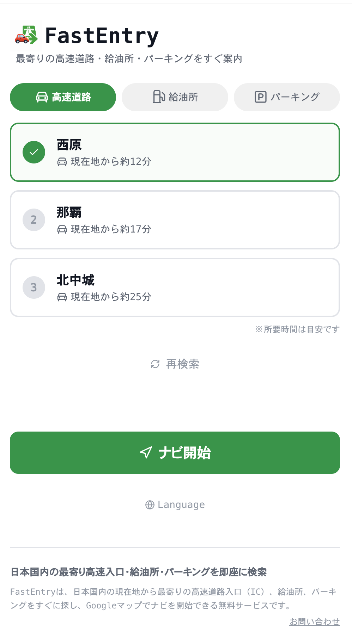The image size is (352, 644).
Task: Switch to the パーキング tab
Action: pos(287,97)
